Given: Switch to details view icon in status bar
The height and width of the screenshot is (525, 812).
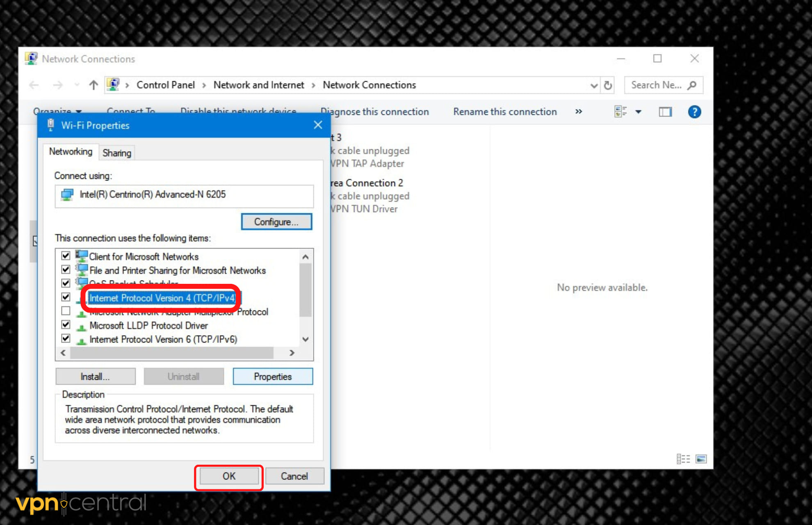Looking at the screenshot, I should (683, 459).
